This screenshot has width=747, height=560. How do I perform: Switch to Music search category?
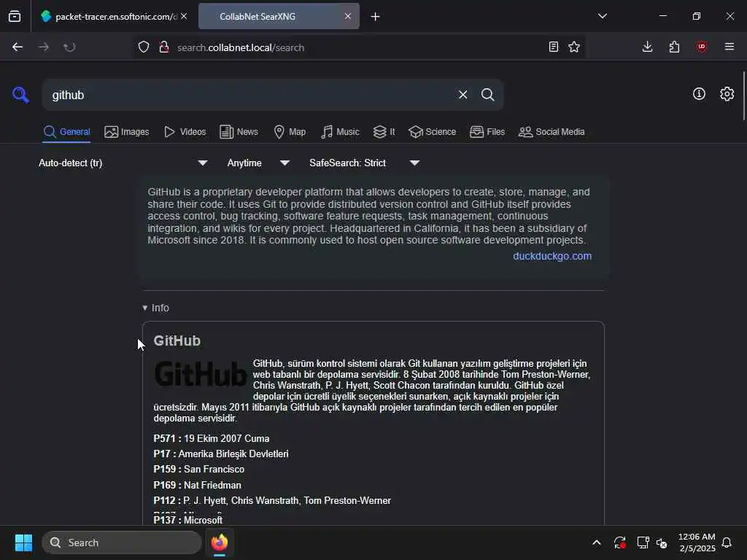coord(340,132)
